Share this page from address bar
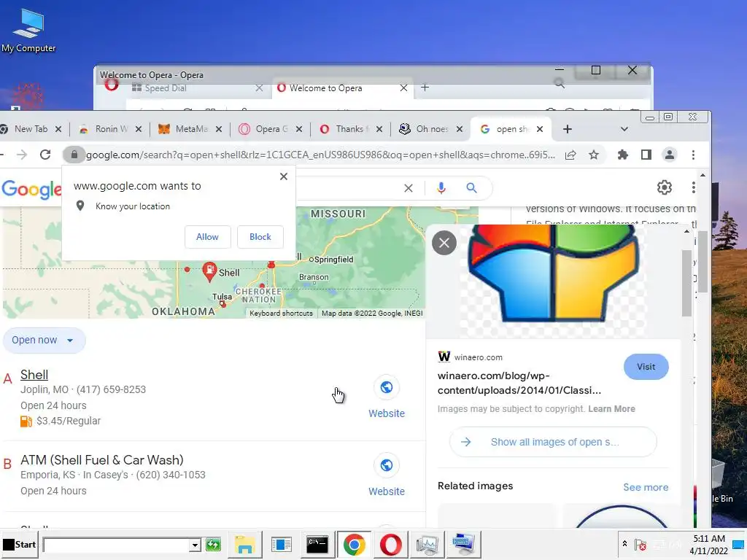 [x=570, y=155]
